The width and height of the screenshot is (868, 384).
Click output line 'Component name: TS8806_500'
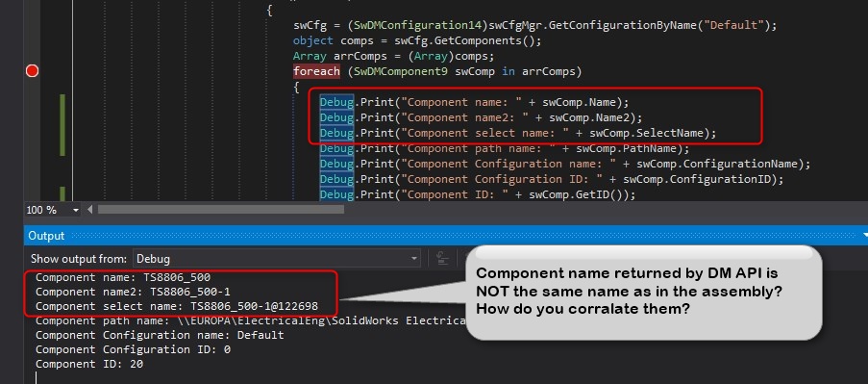123,277
